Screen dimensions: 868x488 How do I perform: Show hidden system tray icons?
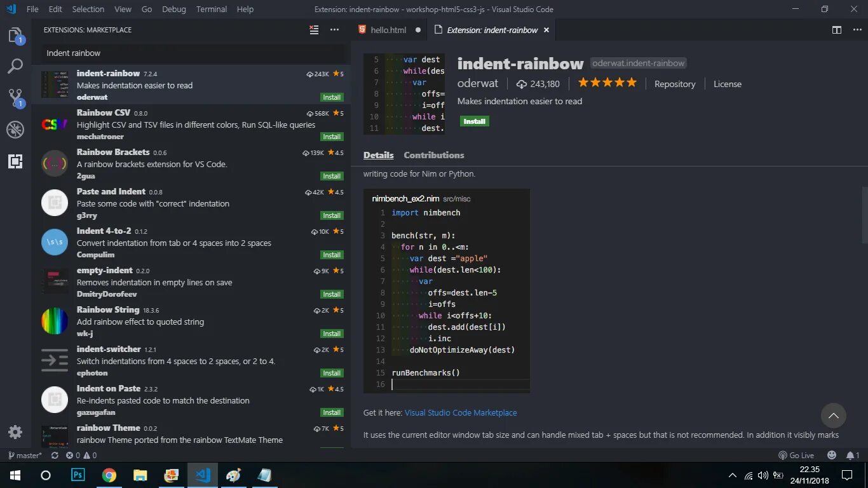[x=733, y=475]
